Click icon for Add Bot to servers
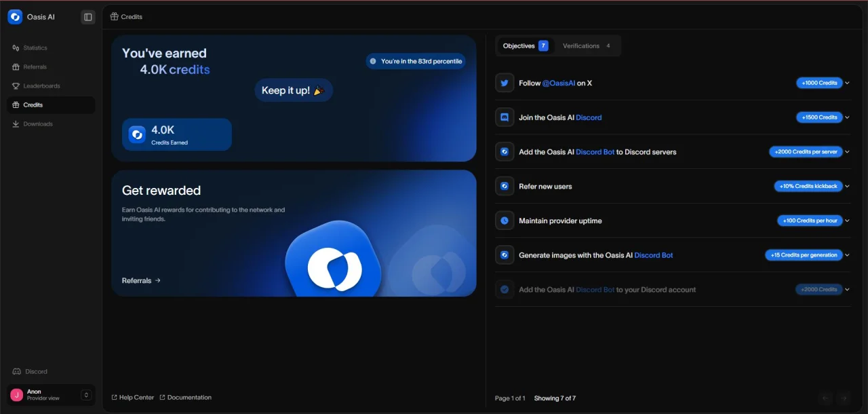The image size is (868, 414). pos(505,152)
